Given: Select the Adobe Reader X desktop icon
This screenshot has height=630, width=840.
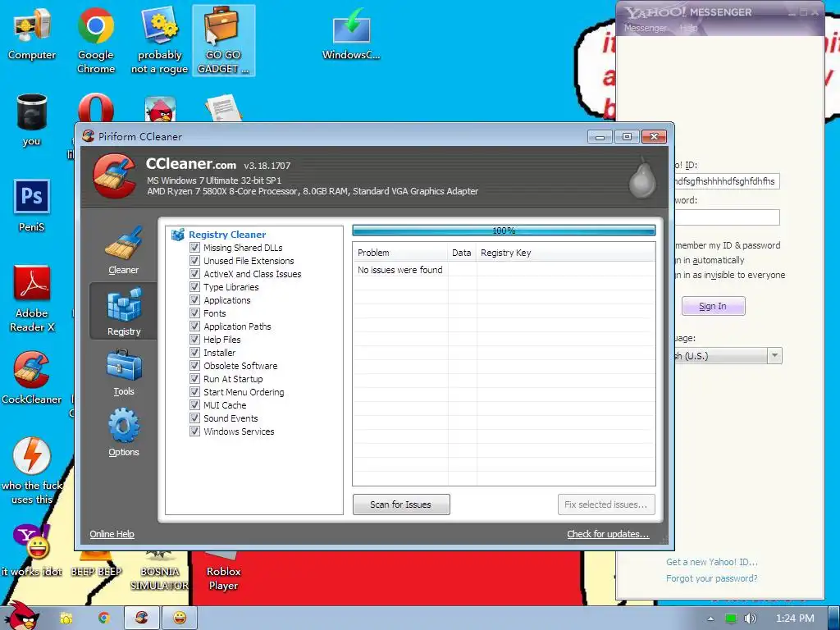Looking at the screenshot, I should (32, 299).
